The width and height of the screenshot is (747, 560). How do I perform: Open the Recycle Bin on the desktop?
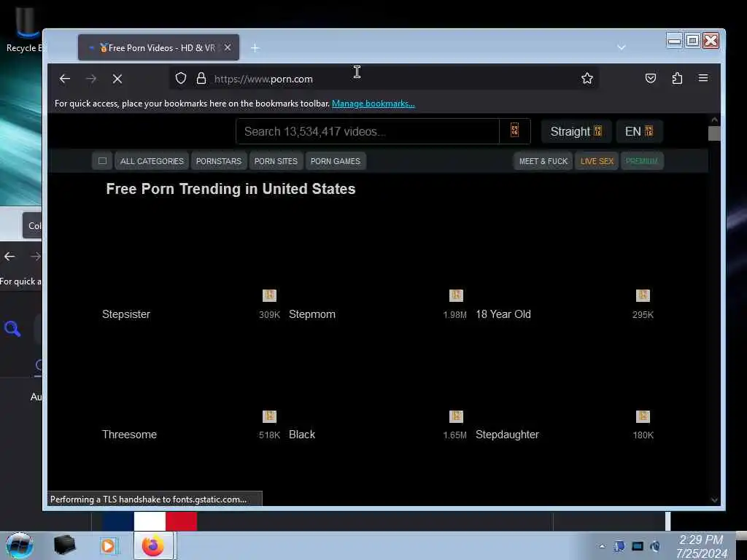26,29
